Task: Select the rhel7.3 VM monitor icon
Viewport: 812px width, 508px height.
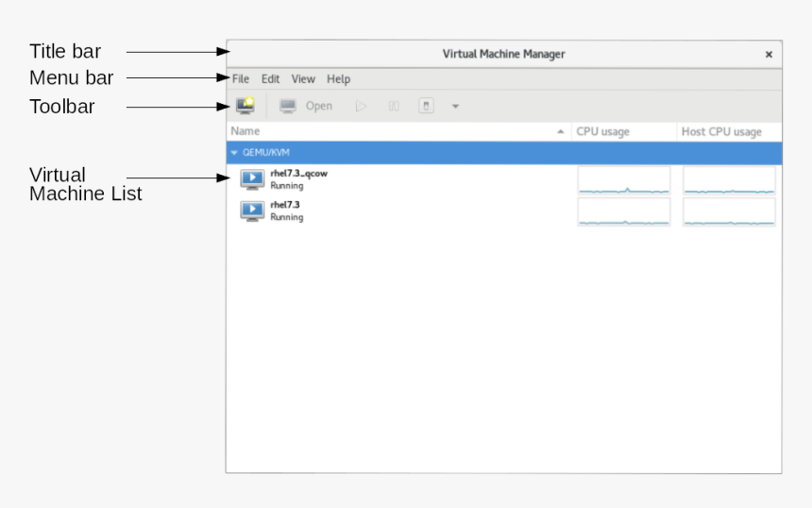Action: coord(252,211)
